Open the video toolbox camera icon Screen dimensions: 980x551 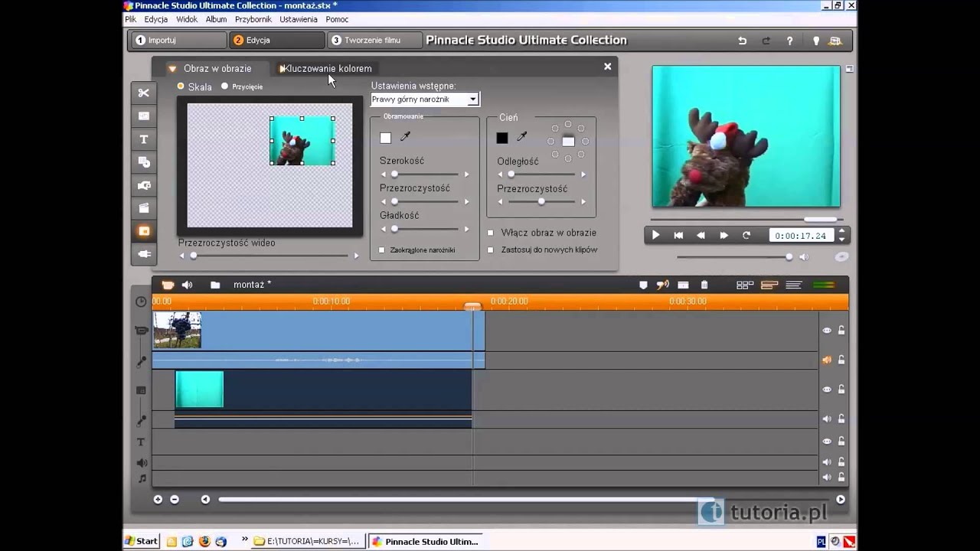click(168, 285)
